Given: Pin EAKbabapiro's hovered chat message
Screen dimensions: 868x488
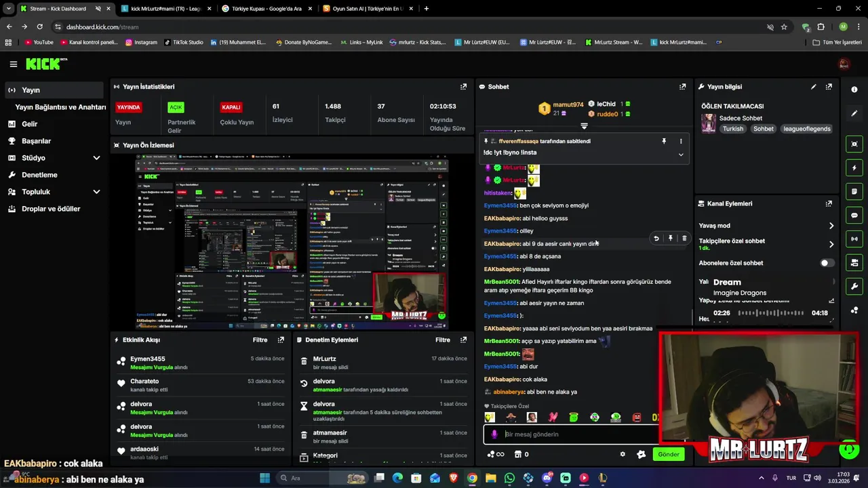Looking at the screenshot, I should pyautogui.click(x=670, y=239).
